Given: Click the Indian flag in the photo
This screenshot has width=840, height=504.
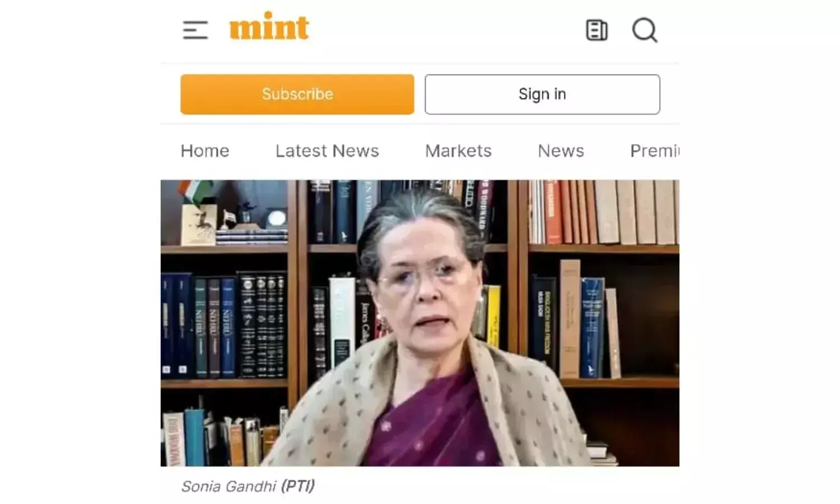Looking at the screenshot, I should pyautogui.click(x=195, y=190).
